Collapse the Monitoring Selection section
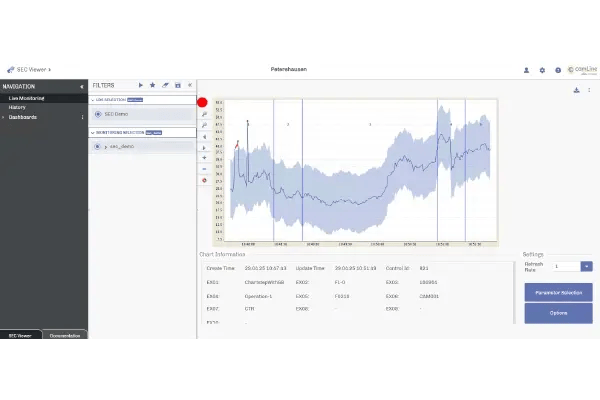Image resolution: width=600 pixels, height=400 pixels. [92, 132]
